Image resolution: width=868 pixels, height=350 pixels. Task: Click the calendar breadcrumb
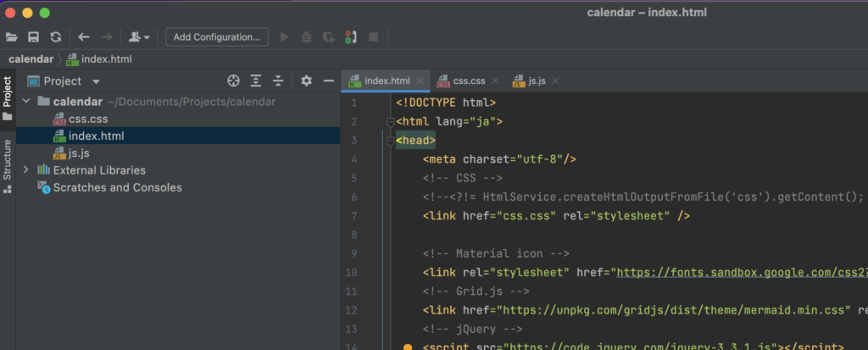click(x=31, y=59)
